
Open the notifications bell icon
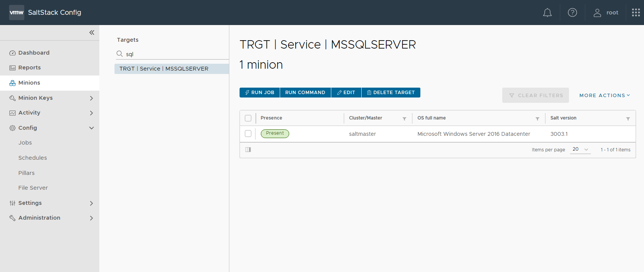(547, 13)
